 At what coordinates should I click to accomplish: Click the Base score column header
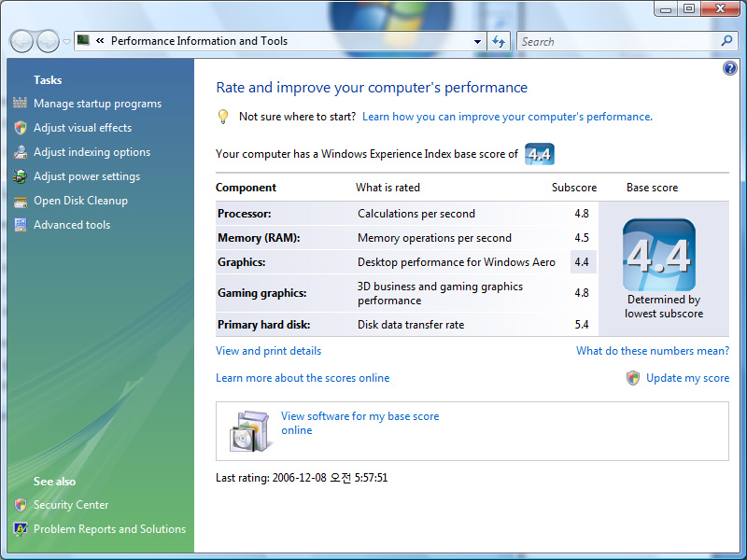[x=652, y=188]
